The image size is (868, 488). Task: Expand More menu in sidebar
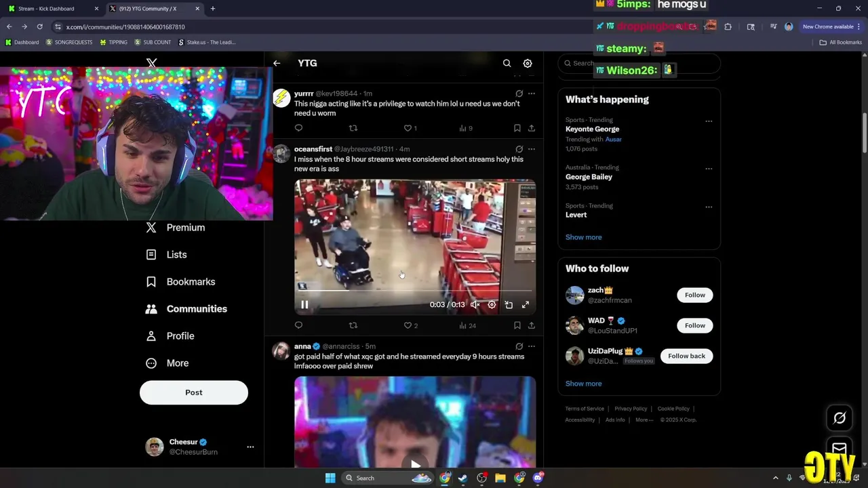(167, 363)
